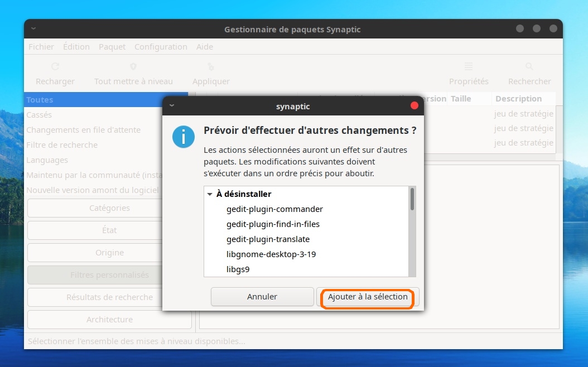The width and height of the screenshot is (588, 367).
Task: Click the blue info icon in dialog
Action: [184, 137]
